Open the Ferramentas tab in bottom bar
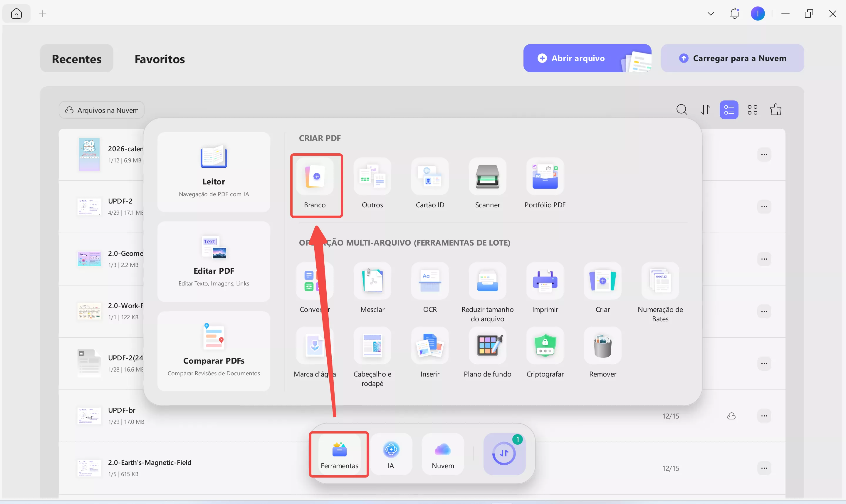The width and height of the screenshot is (846, 504). (x=339, y=454)
